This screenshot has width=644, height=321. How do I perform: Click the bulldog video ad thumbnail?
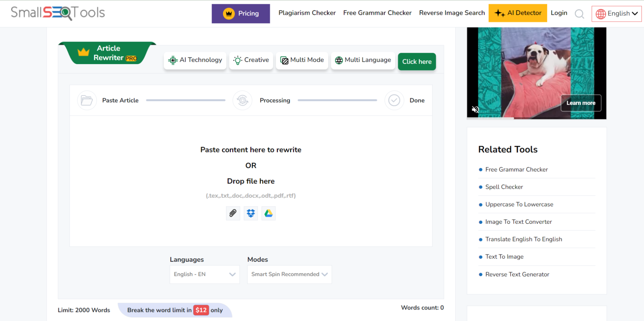(x=537, y=73)
